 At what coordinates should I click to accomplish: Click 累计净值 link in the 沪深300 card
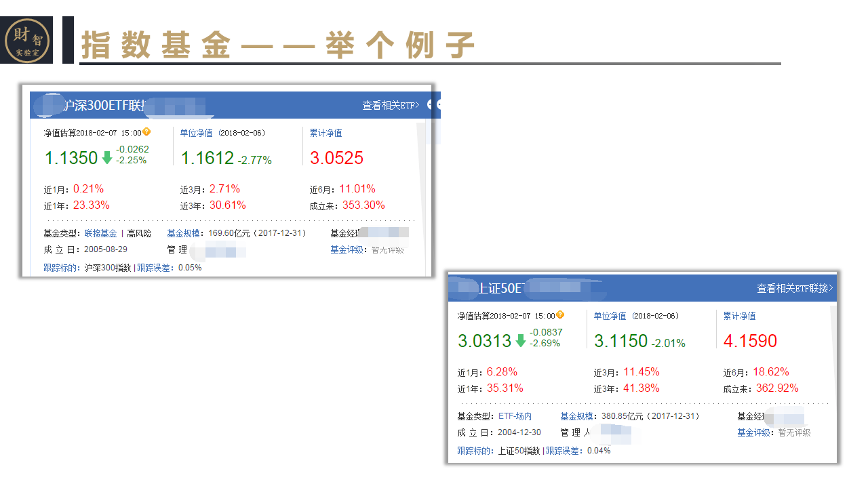click(x=325, y=133)
